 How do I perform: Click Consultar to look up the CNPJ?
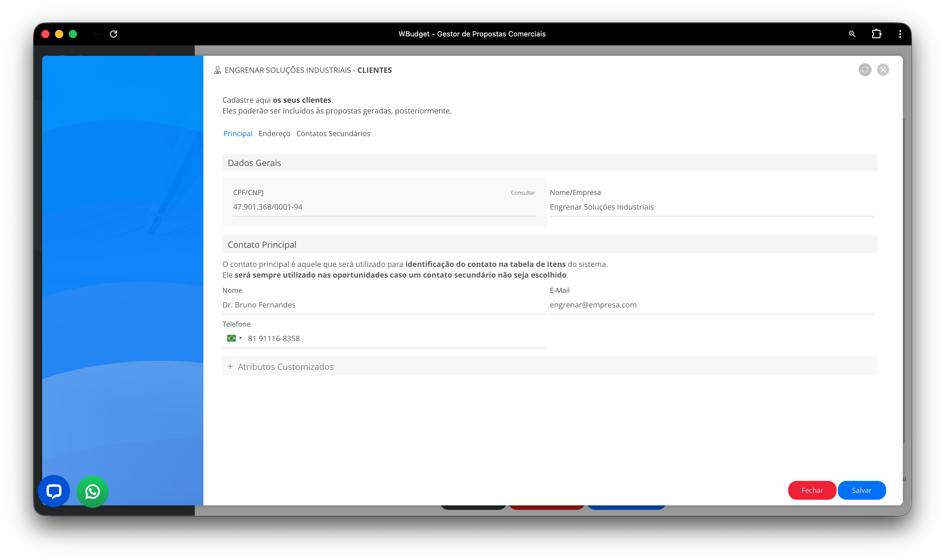(523, 192)
